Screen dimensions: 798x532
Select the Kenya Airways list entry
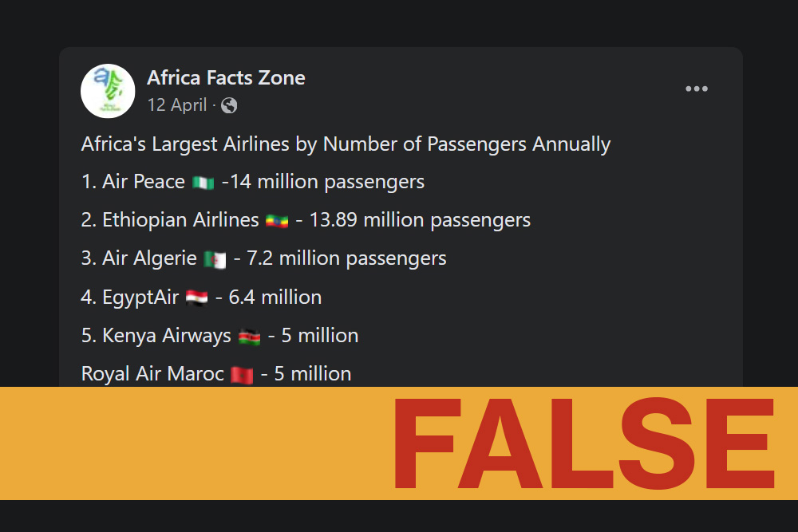219,335
